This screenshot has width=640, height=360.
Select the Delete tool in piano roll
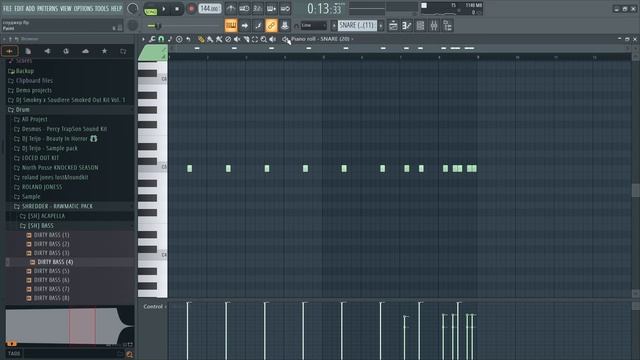pyautogui.click(x=228, y=39)
